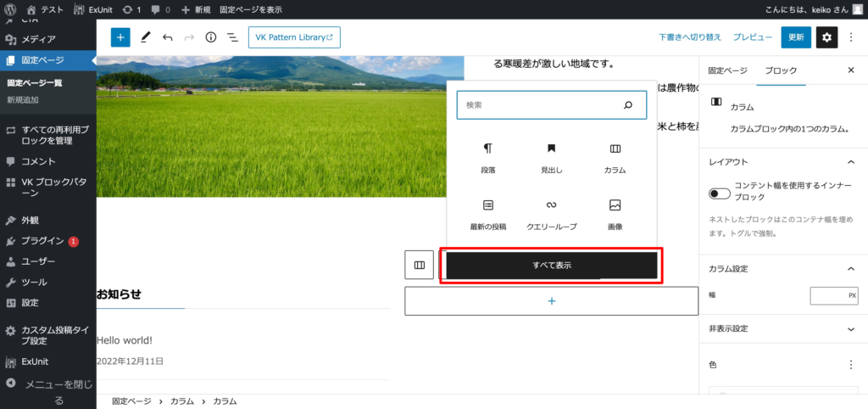Click the search magnifier icon
Viewport: 868px width, 409px height.
(x=628, y=104)
